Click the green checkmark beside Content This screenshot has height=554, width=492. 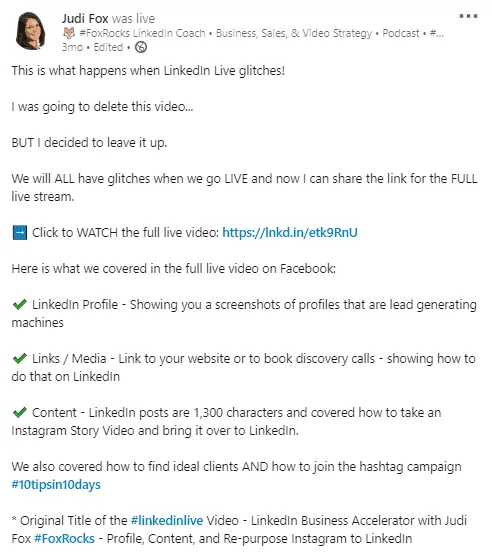(20, 412)
